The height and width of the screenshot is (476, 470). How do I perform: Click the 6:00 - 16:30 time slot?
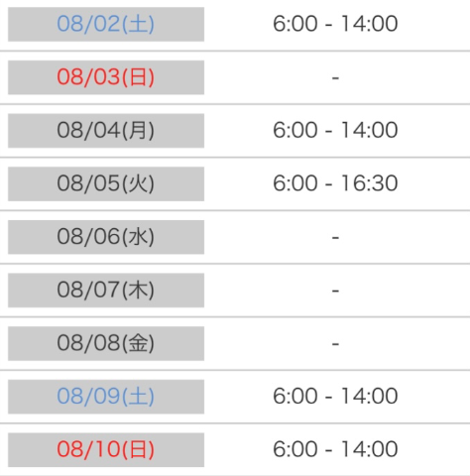[x=335, y=183]
